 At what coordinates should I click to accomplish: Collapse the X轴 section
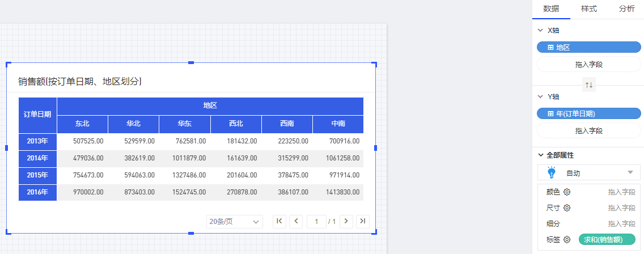(540, 31)
